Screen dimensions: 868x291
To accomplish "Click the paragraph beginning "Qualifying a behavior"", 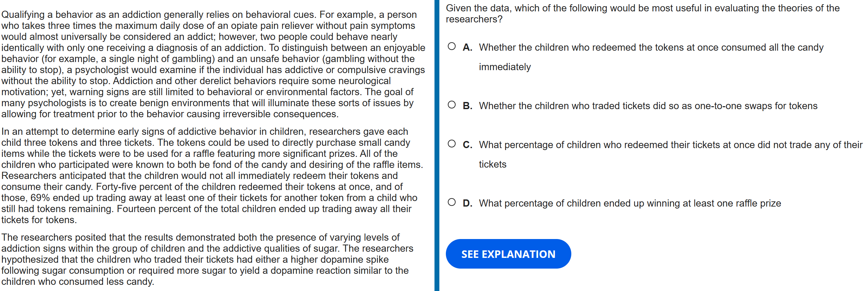I will 214,64.
